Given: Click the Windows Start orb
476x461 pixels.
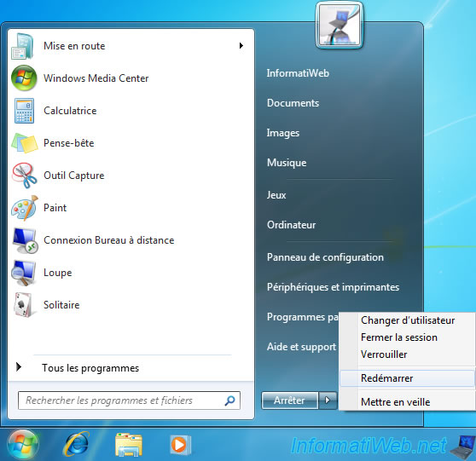Looking at the screenshot, I should (x=23, y=445).
